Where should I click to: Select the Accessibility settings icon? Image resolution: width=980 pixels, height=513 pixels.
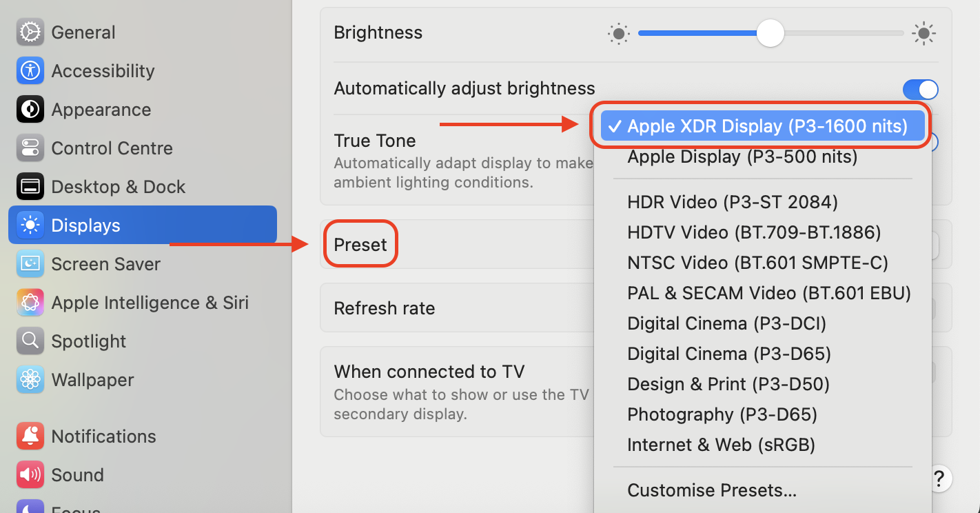pyautogui.click(x=102, y=70)
